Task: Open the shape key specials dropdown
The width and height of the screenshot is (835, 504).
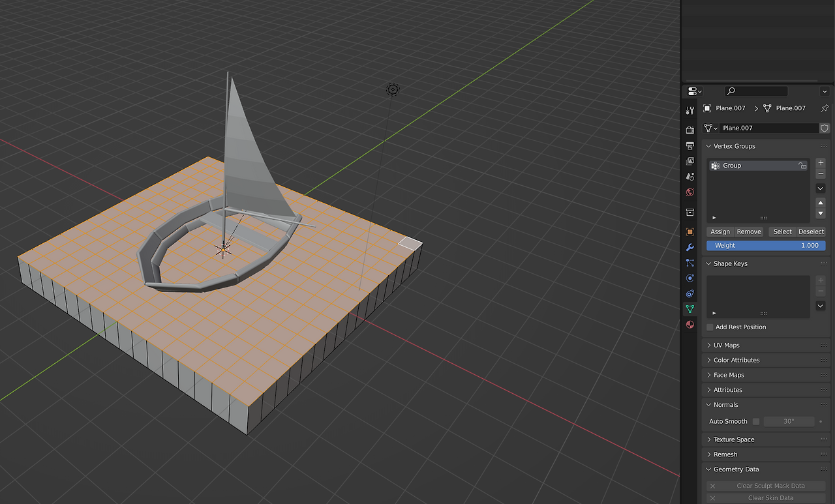Action: [x=821, y=306]
